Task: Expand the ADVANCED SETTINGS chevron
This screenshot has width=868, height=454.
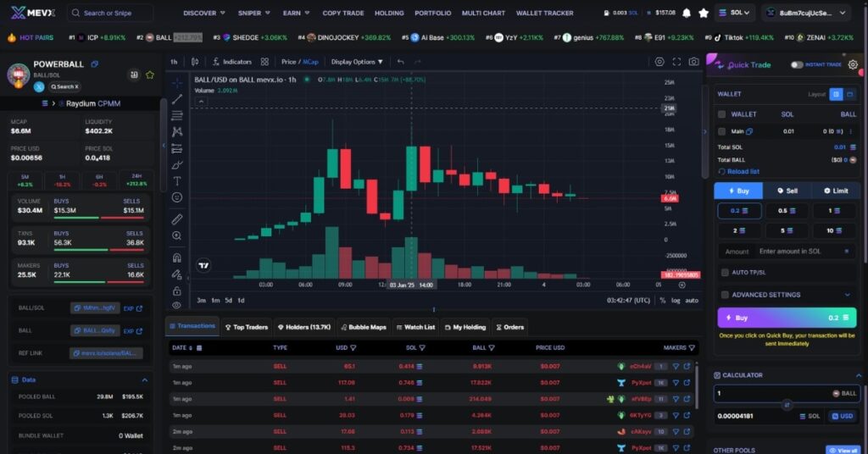Action: point(847,295)
